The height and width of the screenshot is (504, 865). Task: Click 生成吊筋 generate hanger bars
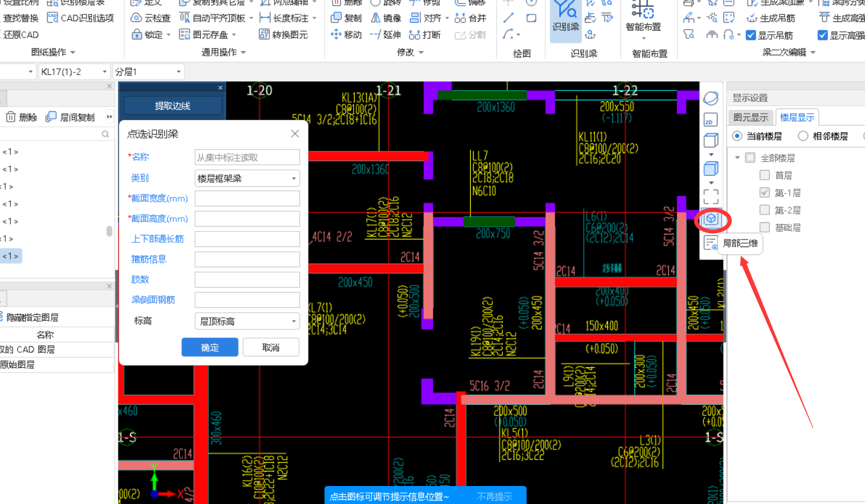tap(770, 18)
